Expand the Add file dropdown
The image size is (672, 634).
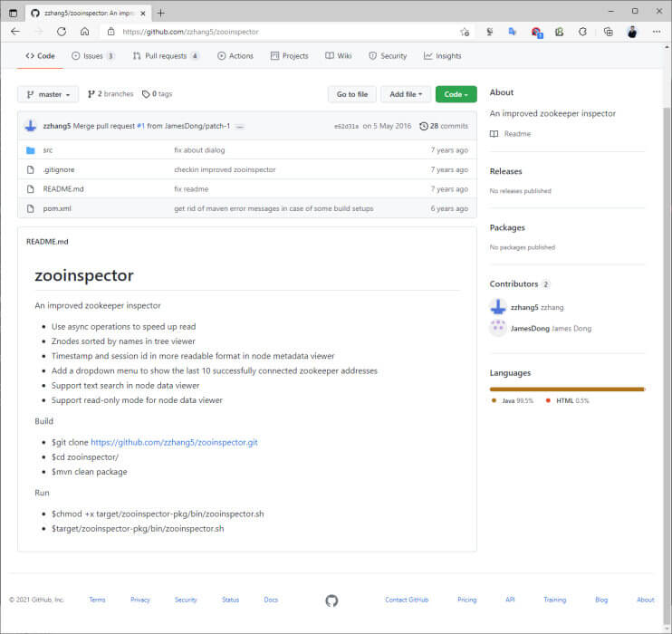pyautogui.click(x=406, y=94)
